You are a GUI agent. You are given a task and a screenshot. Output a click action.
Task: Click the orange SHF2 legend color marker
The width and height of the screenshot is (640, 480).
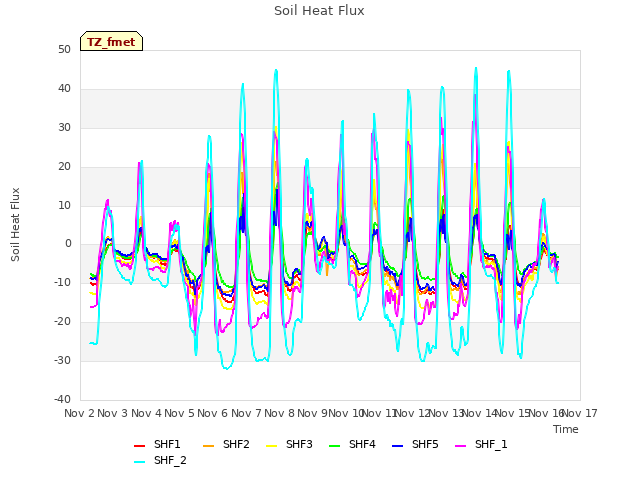click(209, 446)
